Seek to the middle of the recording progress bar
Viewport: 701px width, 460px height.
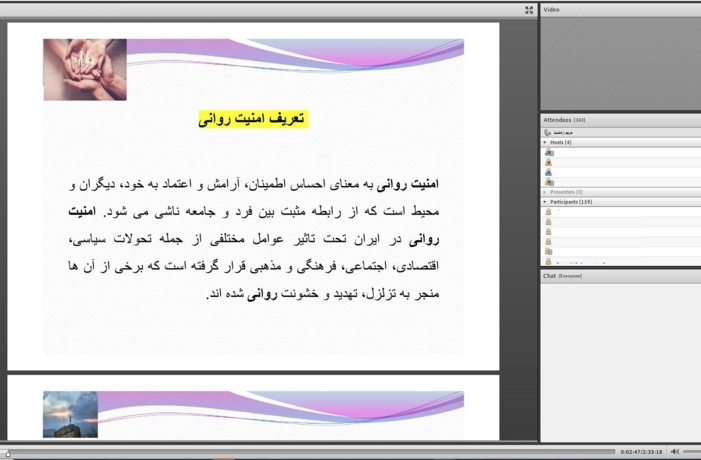pyautogui.click(x=310, y=452)
